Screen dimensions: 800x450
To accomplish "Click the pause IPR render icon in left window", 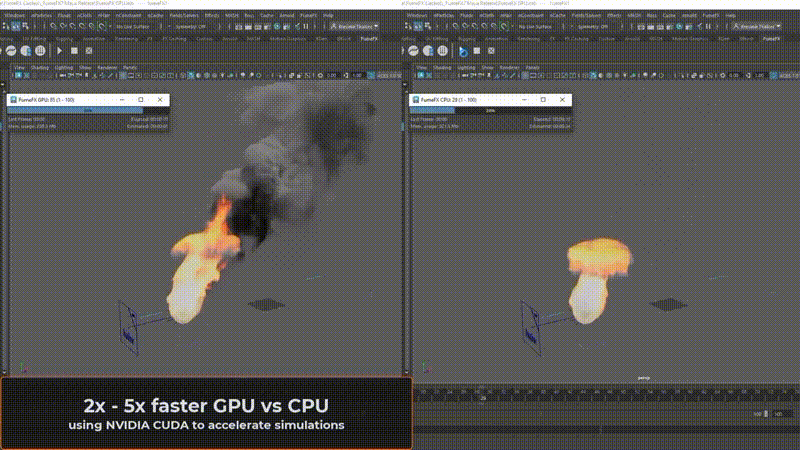I will [306, 26].
